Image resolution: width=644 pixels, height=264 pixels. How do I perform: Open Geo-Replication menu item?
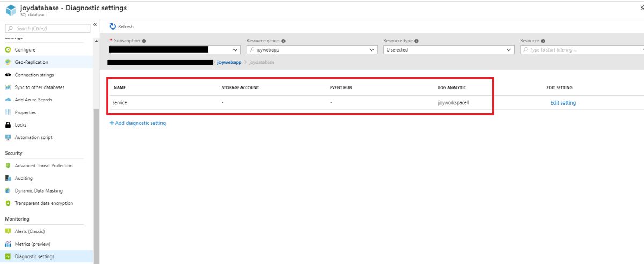(x=46, y=62)
